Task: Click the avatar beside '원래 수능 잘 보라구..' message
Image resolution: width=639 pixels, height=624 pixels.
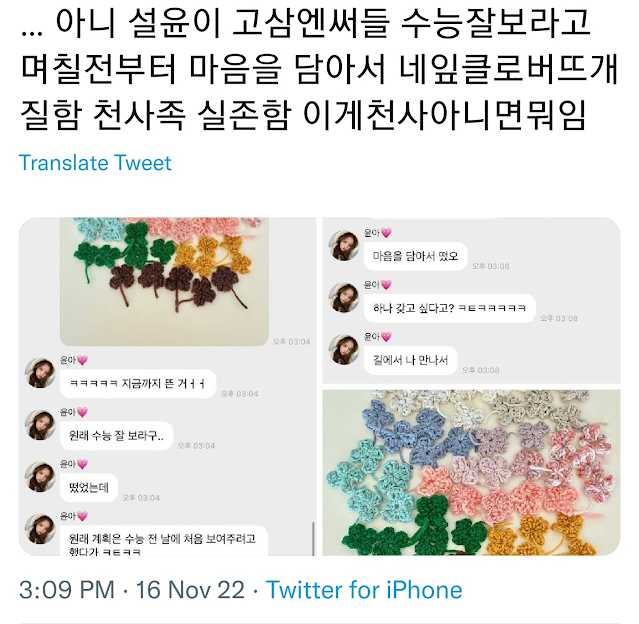Action: pyautogui.click(x=40, y=425)
